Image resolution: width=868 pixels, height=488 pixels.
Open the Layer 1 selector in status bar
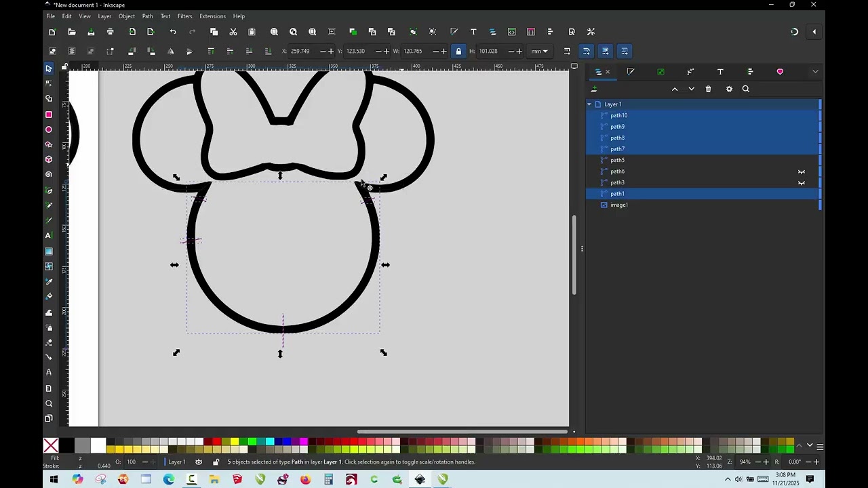pos(177,462)
